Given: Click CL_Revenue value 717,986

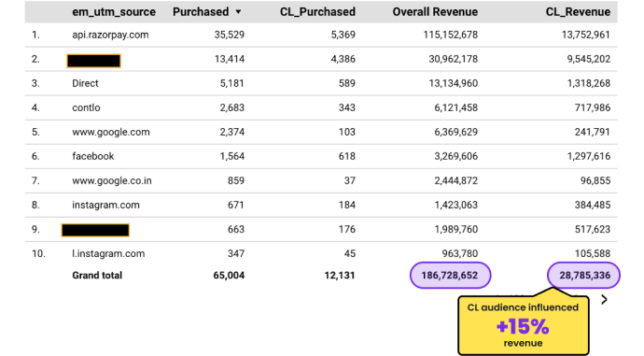Looking at the screenshot, I should tap(593, 107).
